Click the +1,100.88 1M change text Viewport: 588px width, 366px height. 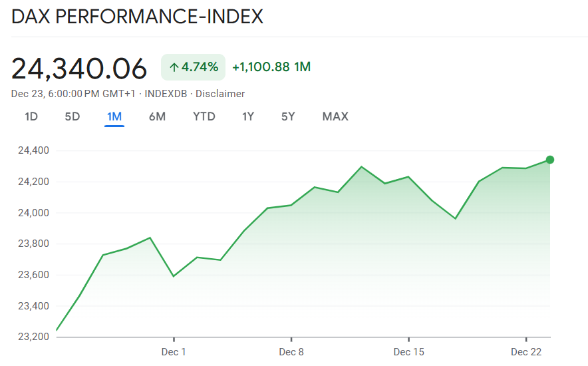pyautogui.click(x=271, y=67)
